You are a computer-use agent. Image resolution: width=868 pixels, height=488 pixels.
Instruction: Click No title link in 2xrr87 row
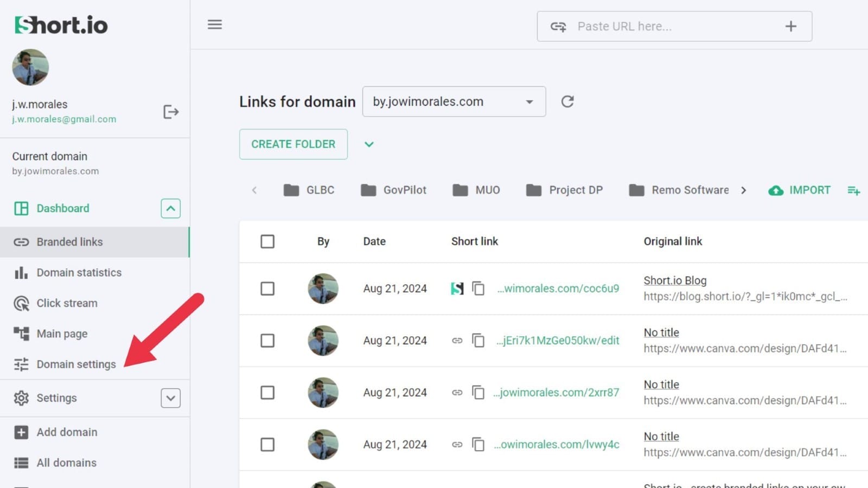coord(661,384)
